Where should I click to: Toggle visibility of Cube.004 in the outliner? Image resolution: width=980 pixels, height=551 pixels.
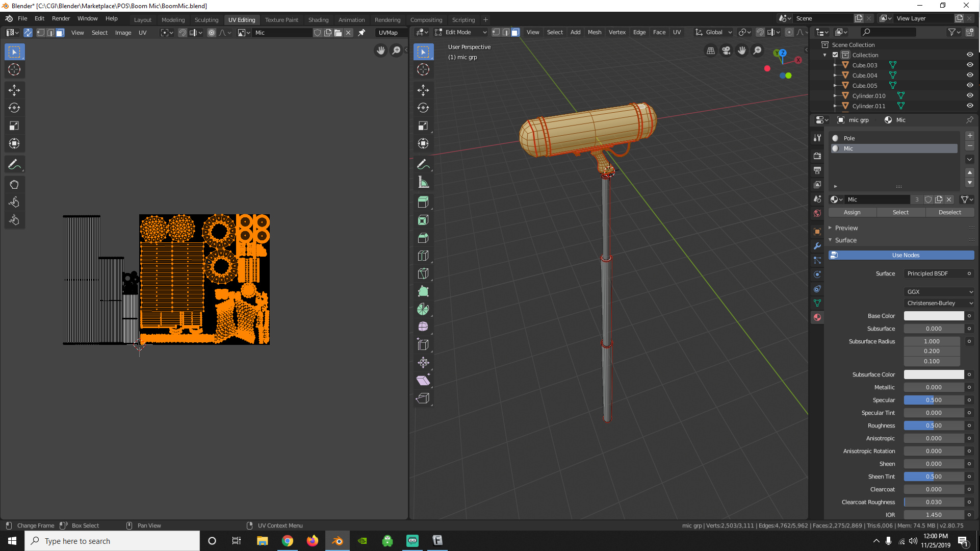click(x=970, y=75)
